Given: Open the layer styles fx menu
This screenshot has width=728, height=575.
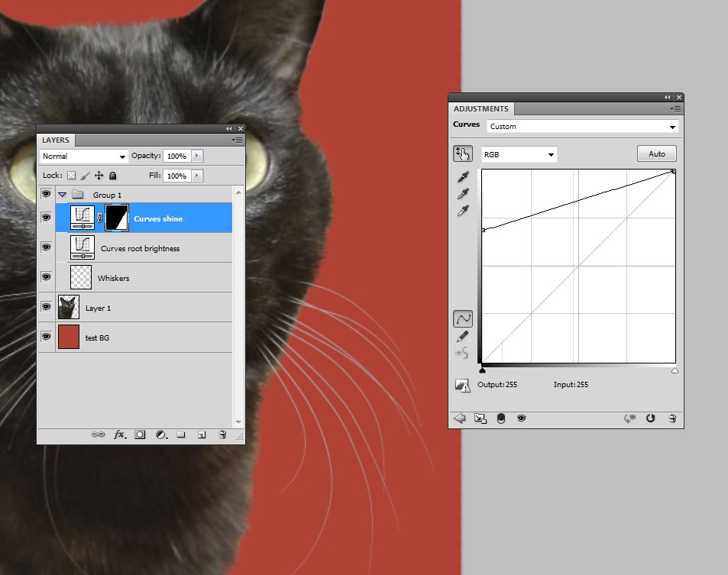Looking at the screenshot, I should (119, 434).
